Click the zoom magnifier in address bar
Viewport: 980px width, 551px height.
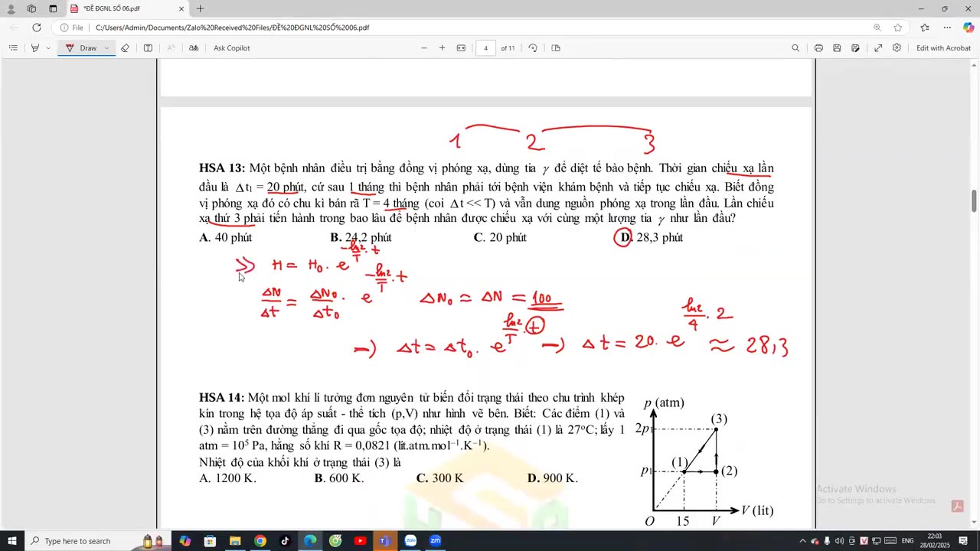[x=877, y=28]
